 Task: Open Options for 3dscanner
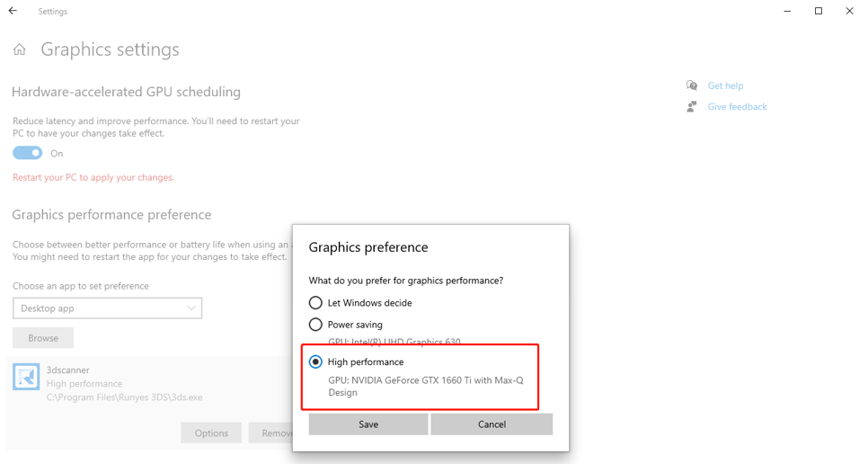(x=211, y=433)
